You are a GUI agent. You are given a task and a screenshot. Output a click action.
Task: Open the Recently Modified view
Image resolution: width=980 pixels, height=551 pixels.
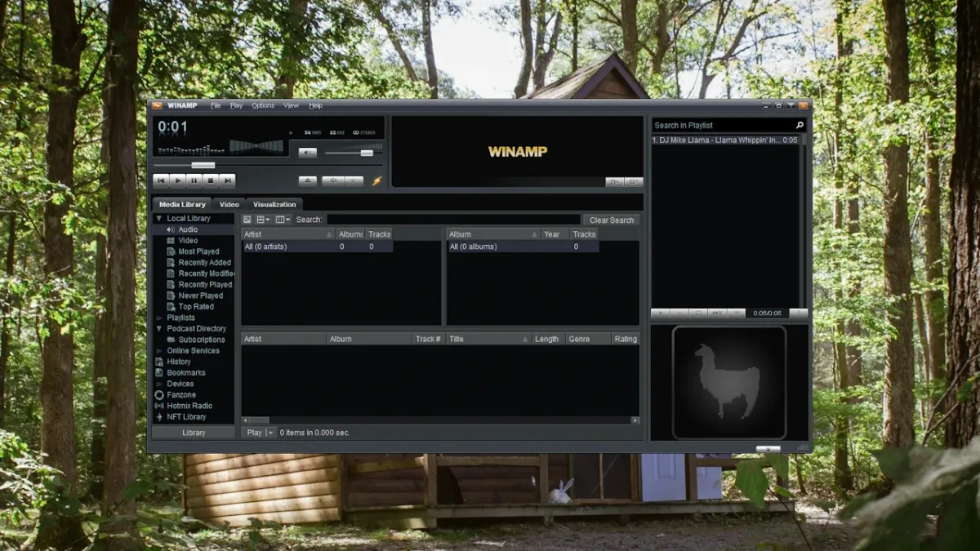pos(200,273)
